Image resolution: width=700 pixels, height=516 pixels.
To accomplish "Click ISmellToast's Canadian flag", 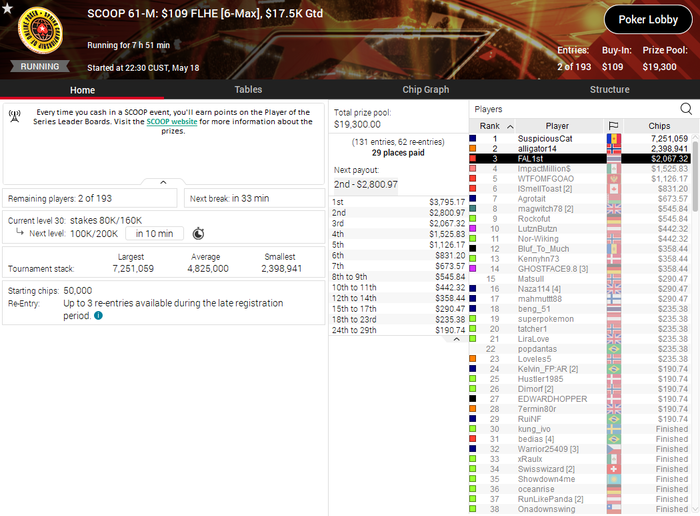I will pyautogui.click(x=614, y=189).
